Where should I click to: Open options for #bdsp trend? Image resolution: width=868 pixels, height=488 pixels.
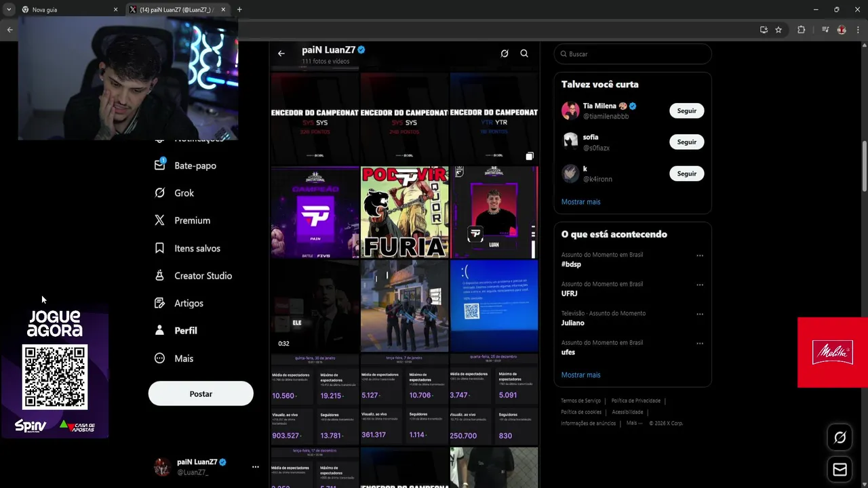(x=700, y=256)
